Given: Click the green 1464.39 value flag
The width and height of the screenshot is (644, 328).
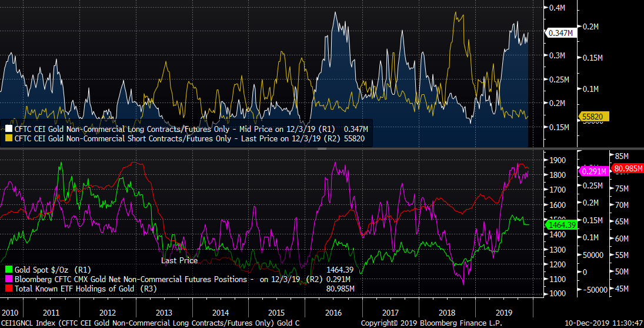Looking at the screenshot, I should 562,225.
